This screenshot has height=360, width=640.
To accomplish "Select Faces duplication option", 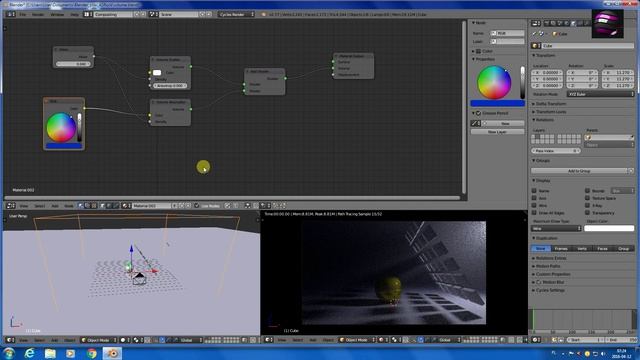I will coord(603,249).
